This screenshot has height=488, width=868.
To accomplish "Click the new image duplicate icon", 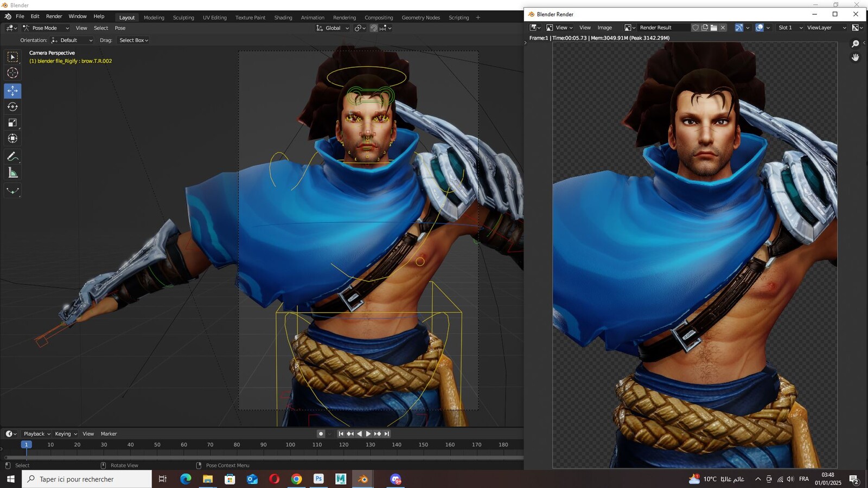I will (x=705, y=28).
